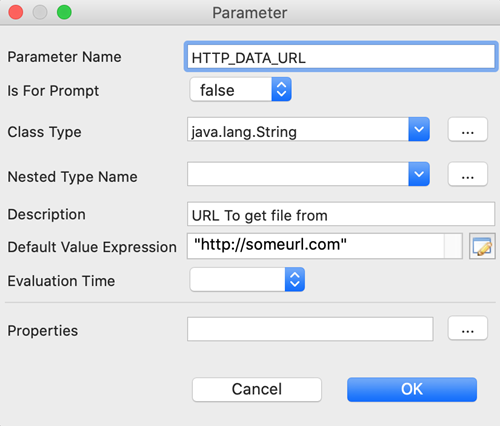Click the green zoom window button
Viewport: 500px width, 426px height.
pos(64,12)
